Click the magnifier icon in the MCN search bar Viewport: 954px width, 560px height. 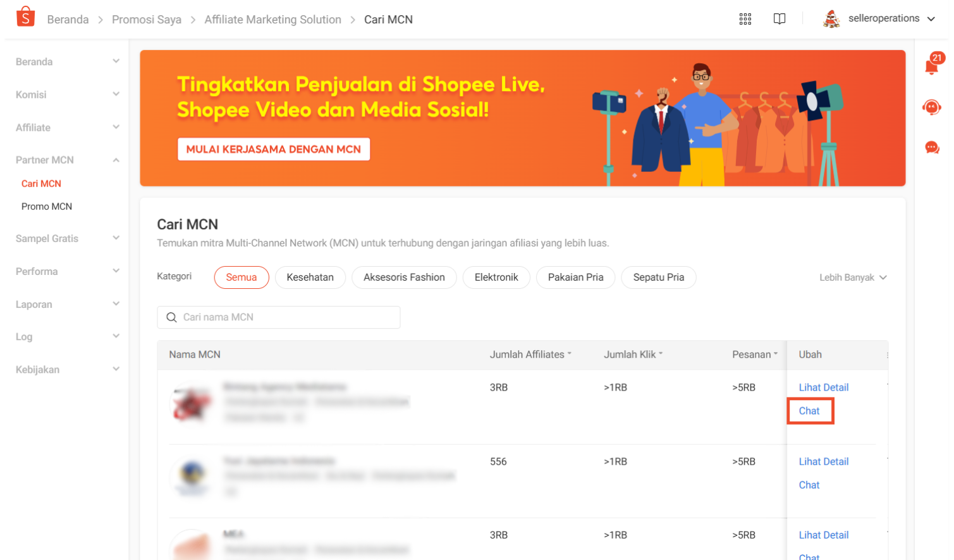pyautogui.click(x=171, y=317)
